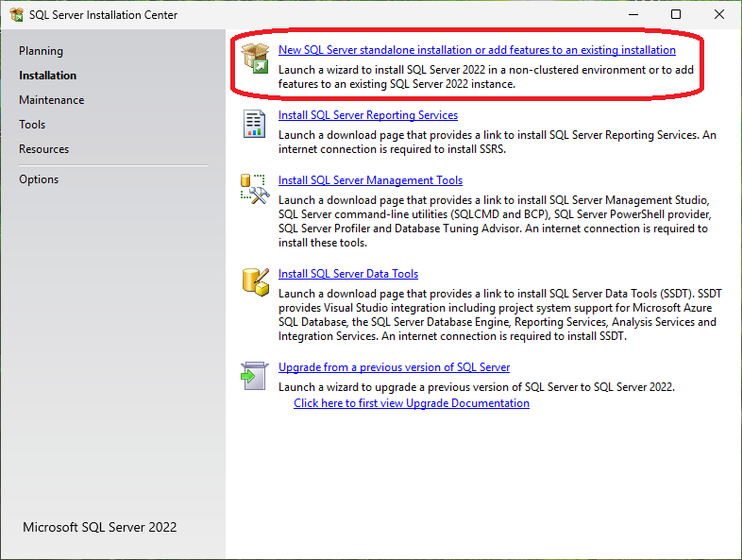This screenshot has width=742, height=560.
Task: Select the Installation page in sidebar
Action: point(48,76)
